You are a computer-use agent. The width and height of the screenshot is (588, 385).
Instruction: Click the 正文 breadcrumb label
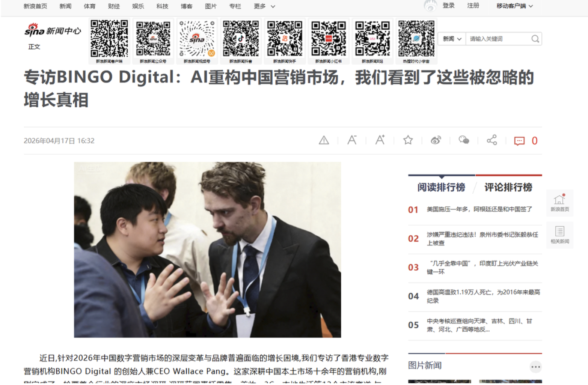(34, 47)
